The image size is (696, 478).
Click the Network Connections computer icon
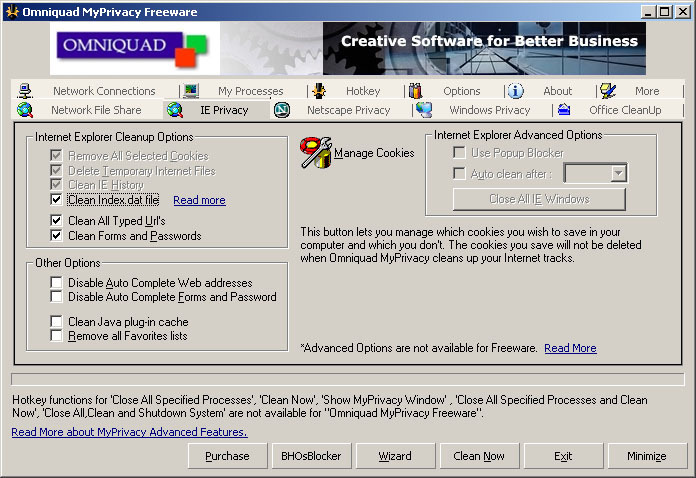point(25,91)
